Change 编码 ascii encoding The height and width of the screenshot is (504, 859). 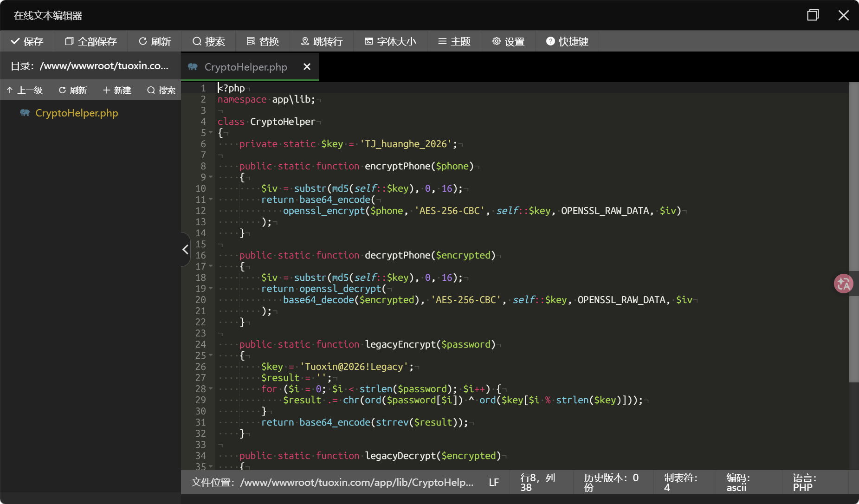738,482
